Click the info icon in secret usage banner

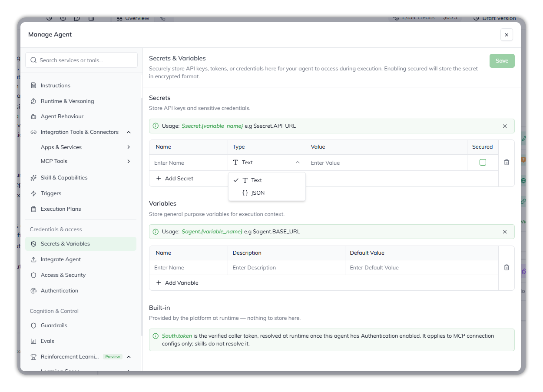coord(156,126)
